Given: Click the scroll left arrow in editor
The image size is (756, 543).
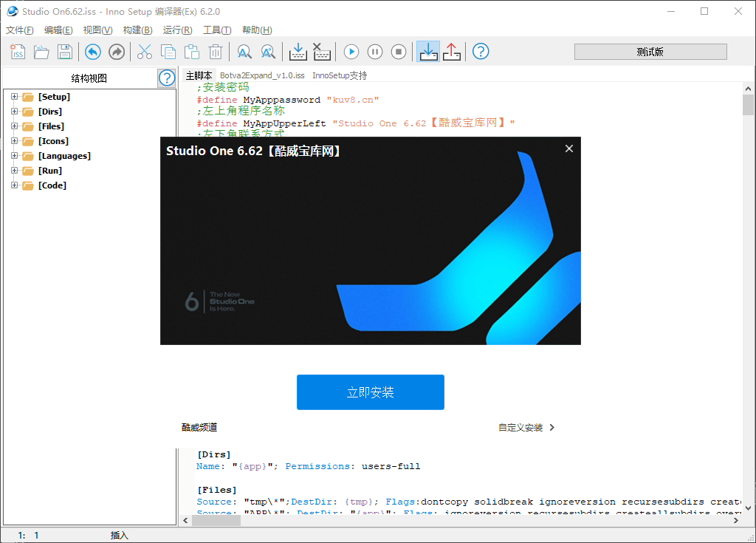Looking at the screenshot, I should click(x=185, y=520).
